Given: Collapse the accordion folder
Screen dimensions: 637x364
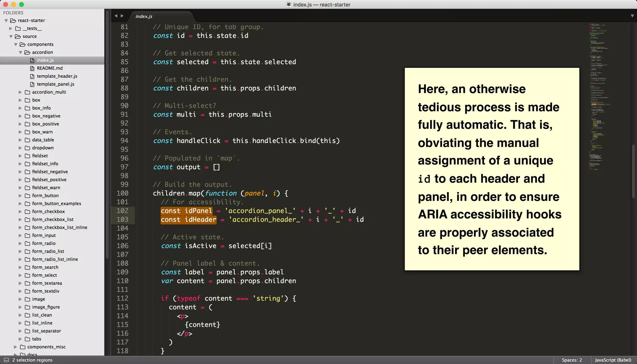Looking at the screenshot, I should pyautogui.click(x=21, y=53).
